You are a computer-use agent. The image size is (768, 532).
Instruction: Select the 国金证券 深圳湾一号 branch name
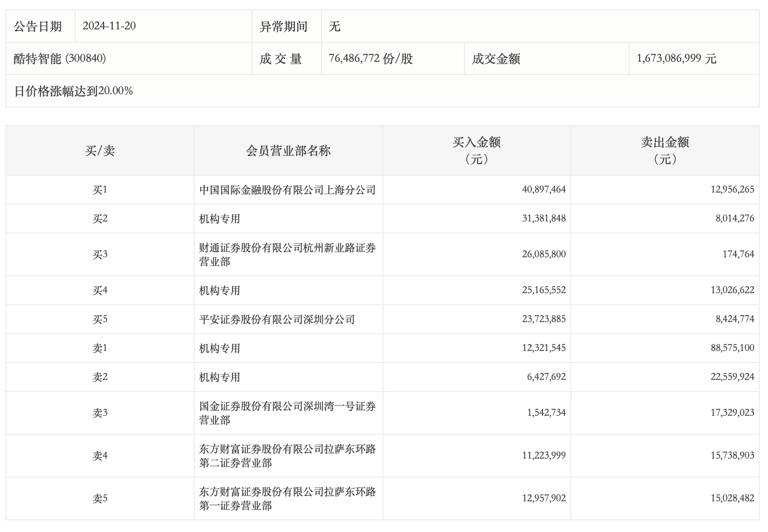coord(287,413)
